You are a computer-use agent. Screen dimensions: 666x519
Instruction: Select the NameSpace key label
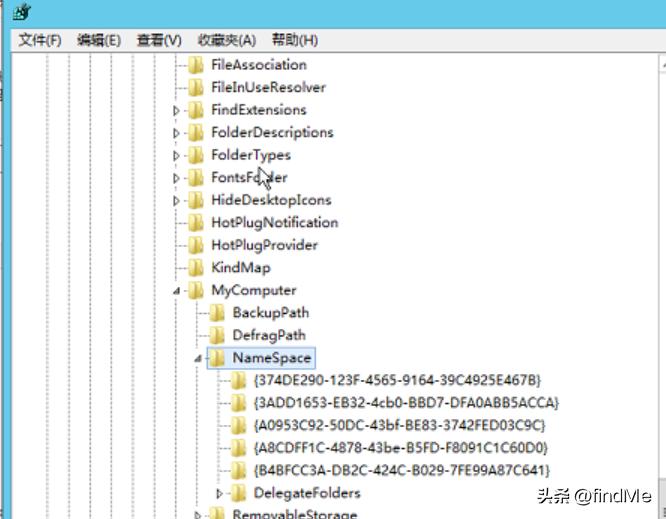click(272, 358)
